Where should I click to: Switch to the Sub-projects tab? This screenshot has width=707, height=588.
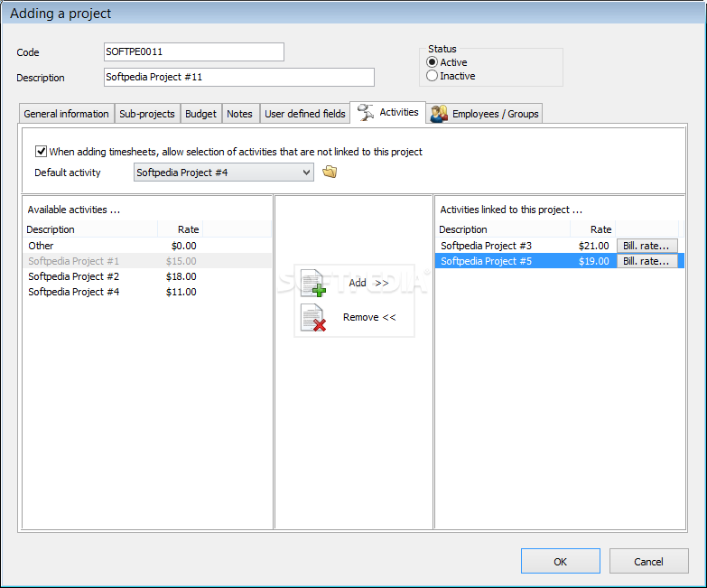point(147,114)
